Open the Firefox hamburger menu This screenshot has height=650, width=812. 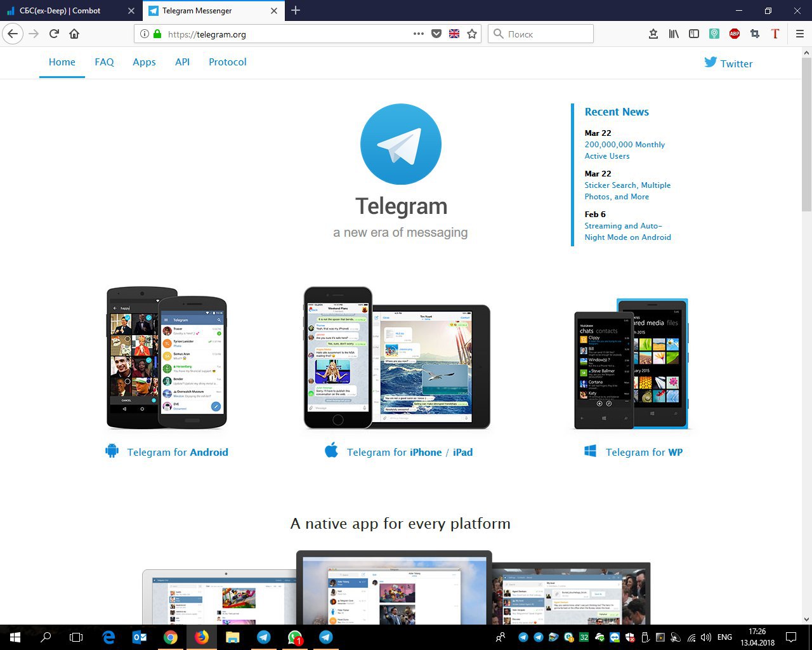(800, 34)
